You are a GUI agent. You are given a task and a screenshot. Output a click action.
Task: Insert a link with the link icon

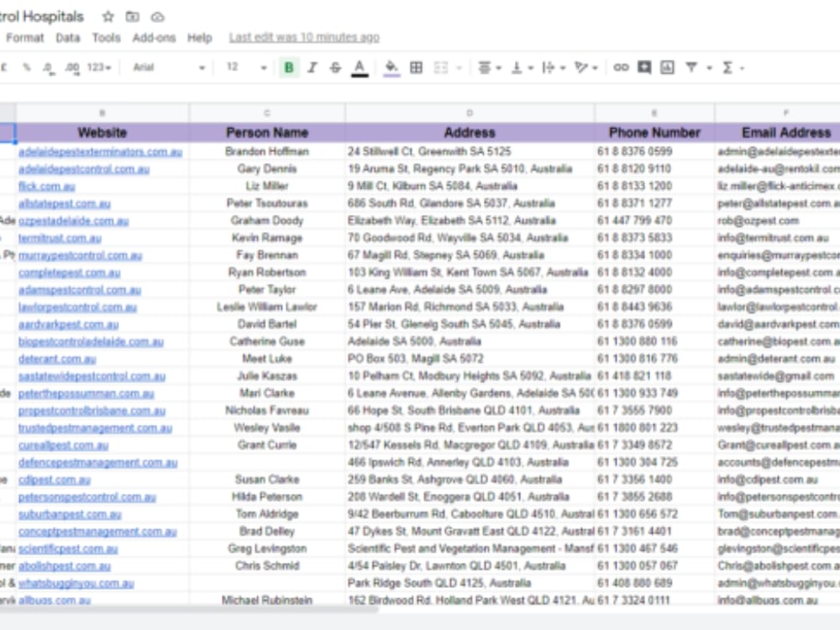pos(621,67)
